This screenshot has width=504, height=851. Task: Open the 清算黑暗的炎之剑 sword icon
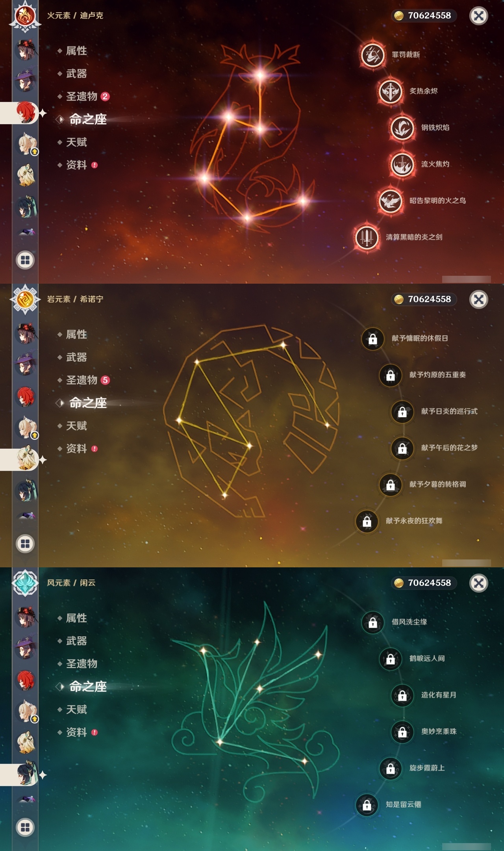click(x=367, y=237)
